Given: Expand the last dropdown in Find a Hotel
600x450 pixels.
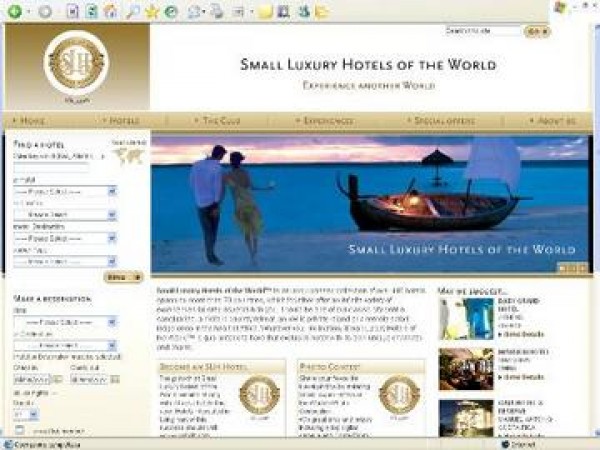Looking at the screenshot, I should [112, 262].
